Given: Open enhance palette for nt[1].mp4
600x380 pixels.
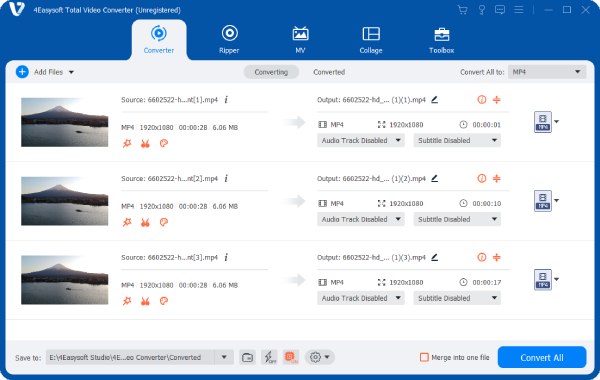Looking at the screenshot, I should [164, 144].
